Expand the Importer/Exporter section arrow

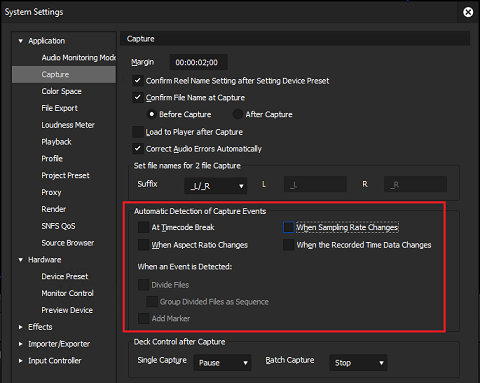click(21, 344)
